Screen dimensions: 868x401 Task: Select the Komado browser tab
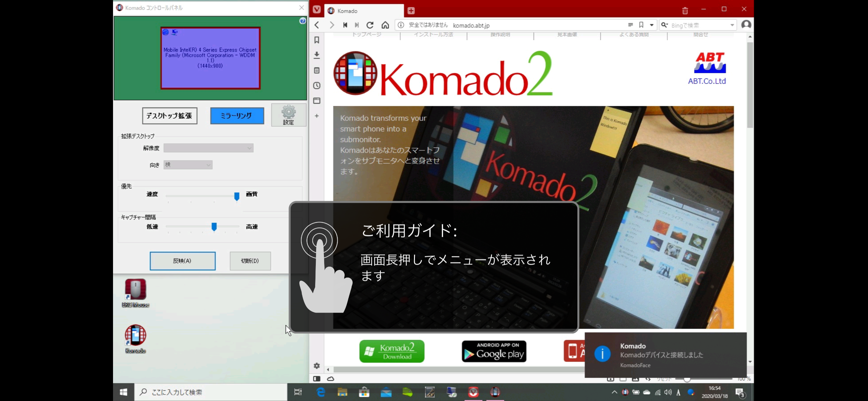point(364,11)
